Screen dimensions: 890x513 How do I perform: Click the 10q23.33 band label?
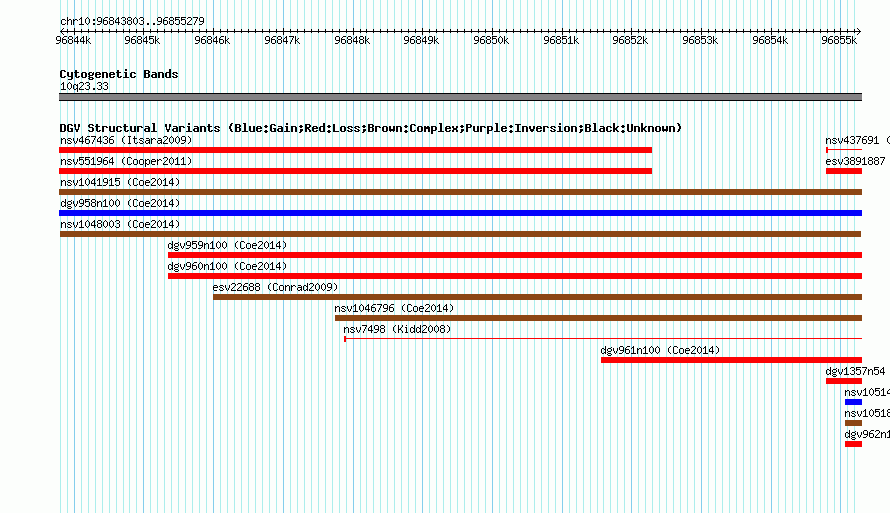click(x=84, y=86)
